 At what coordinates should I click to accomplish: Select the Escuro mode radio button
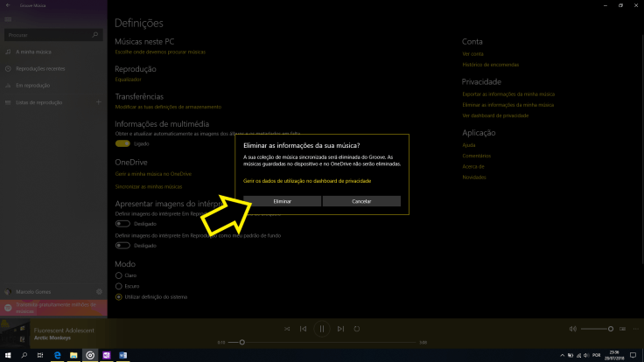click(119, 286)
